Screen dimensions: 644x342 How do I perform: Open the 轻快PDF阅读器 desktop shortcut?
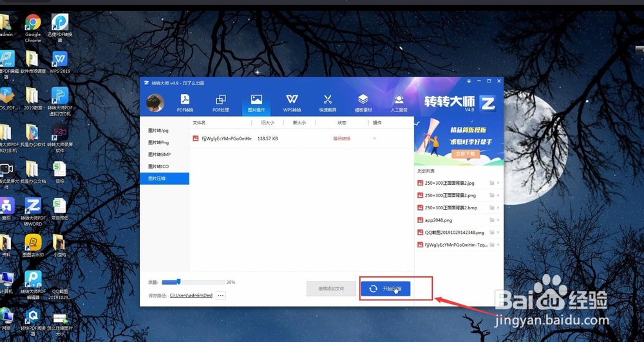tap(33, 322)
